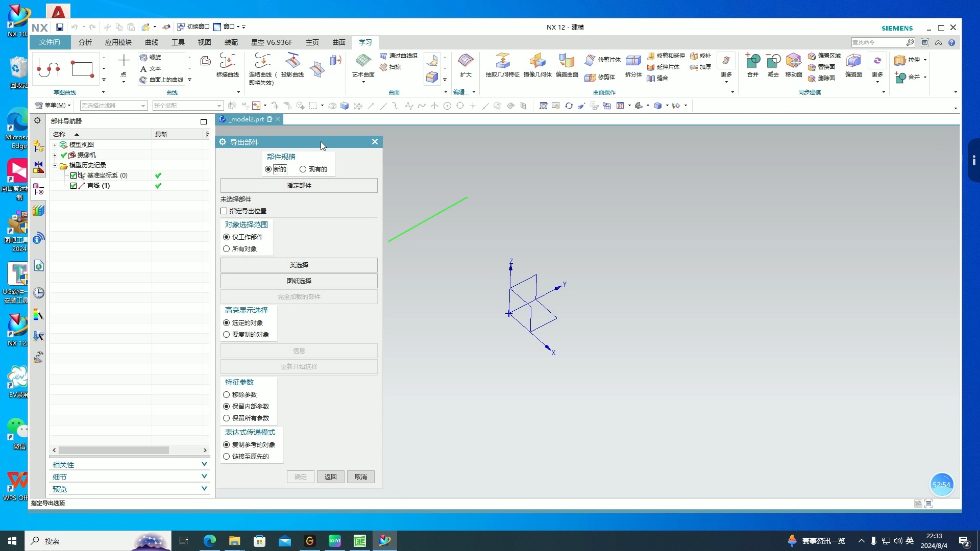Click the navigator horizontal scrollbar
Image resolution: width=980 pixels, height=551 pixels.
tap(113, 450)
